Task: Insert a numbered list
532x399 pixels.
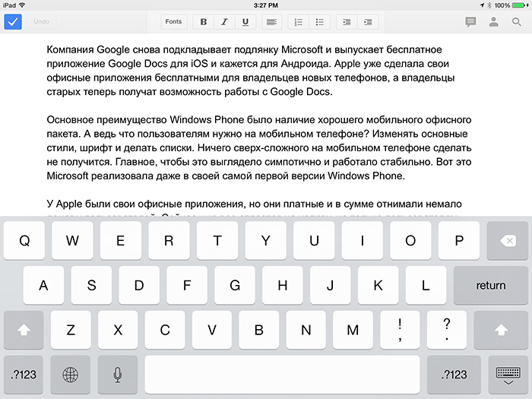Action: coord(298,22)
